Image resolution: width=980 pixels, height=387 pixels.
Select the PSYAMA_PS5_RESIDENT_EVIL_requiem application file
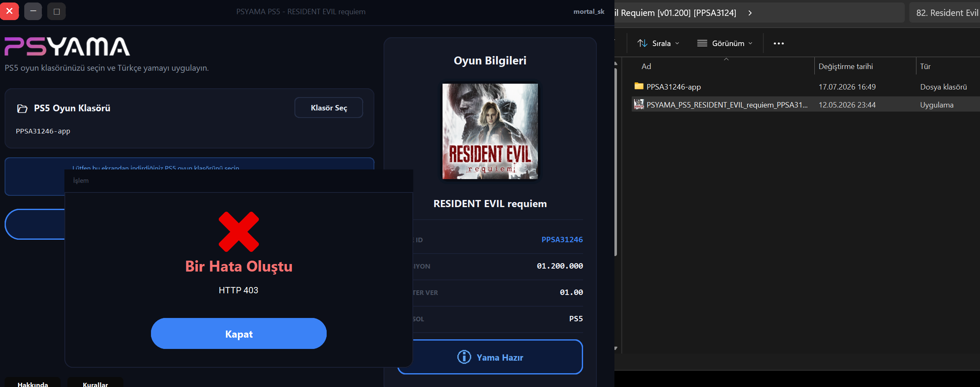click(x=806, y=105)
